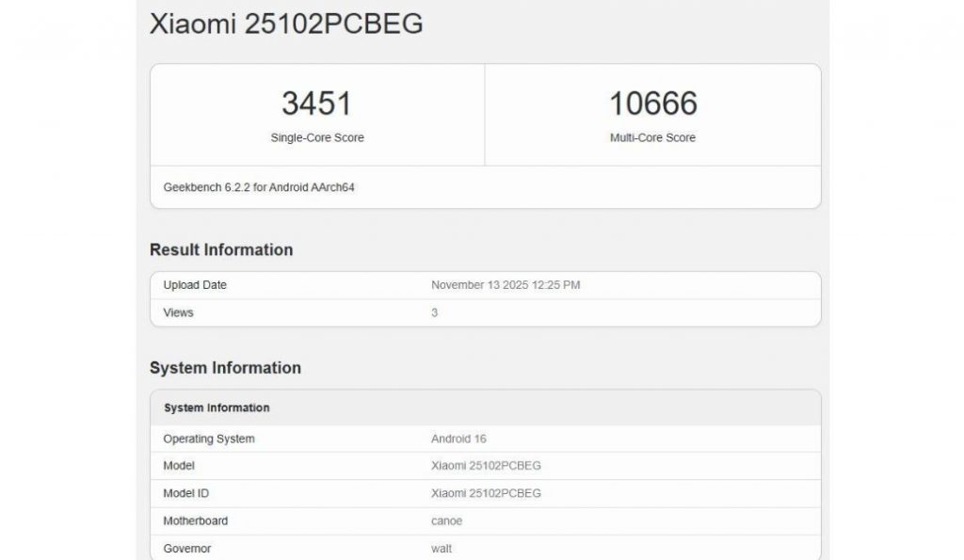Click the Single-Core Score label
Viewport: 964px width, 560px height.
(315, 137)
